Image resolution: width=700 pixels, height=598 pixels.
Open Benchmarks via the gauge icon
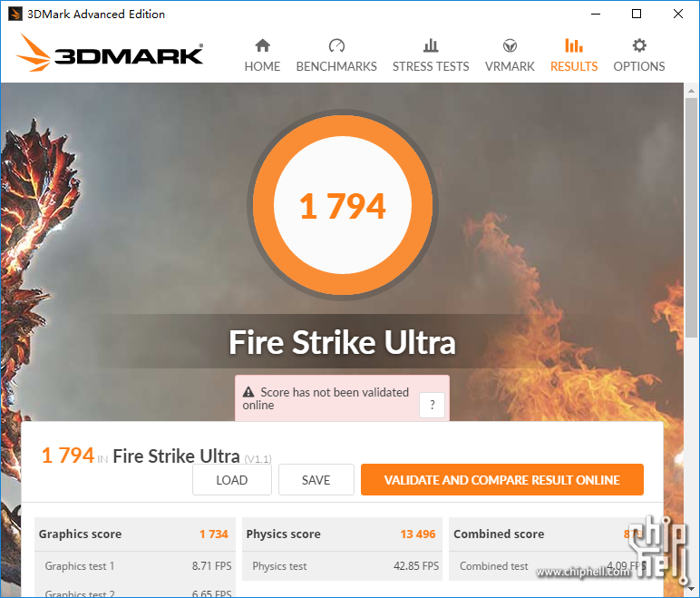[336, 45]
